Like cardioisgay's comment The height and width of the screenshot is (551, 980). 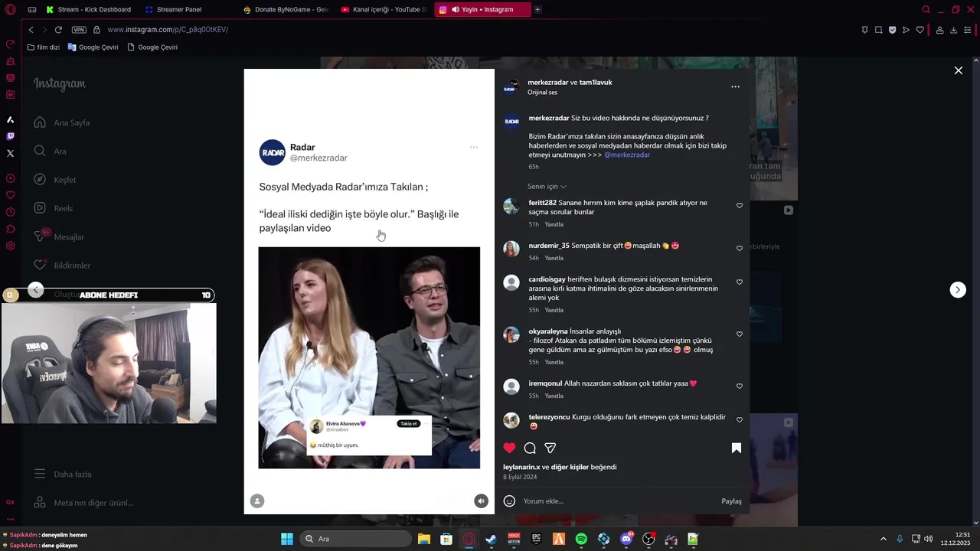[739, 282]
